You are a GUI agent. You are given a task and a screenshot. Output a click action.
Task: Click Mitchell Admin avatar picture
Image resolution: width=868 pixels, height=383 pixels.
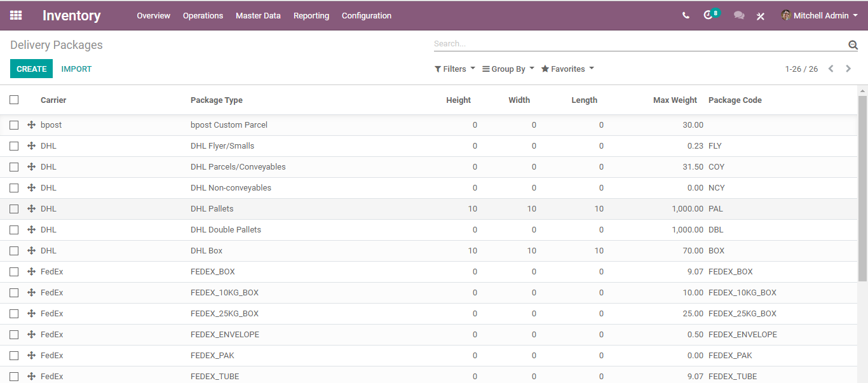[786, 15]
